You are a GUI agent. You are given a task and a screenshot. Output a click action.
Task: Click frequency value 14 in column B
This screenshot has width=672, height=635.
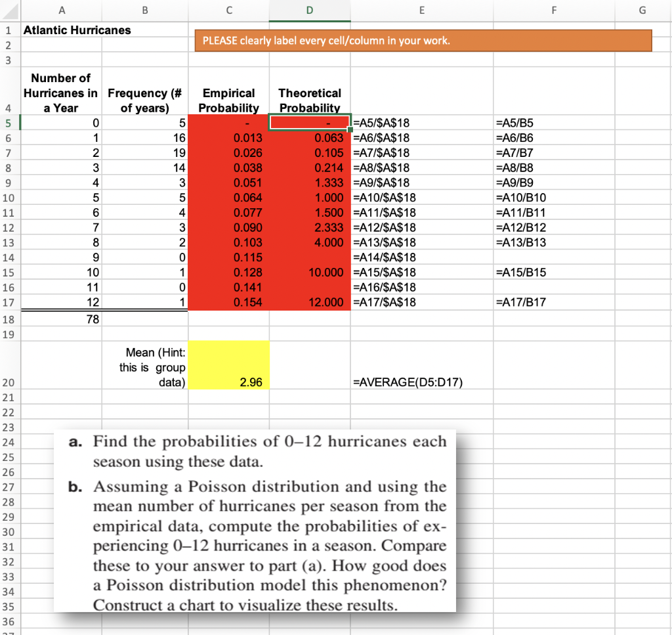(179, 168)
